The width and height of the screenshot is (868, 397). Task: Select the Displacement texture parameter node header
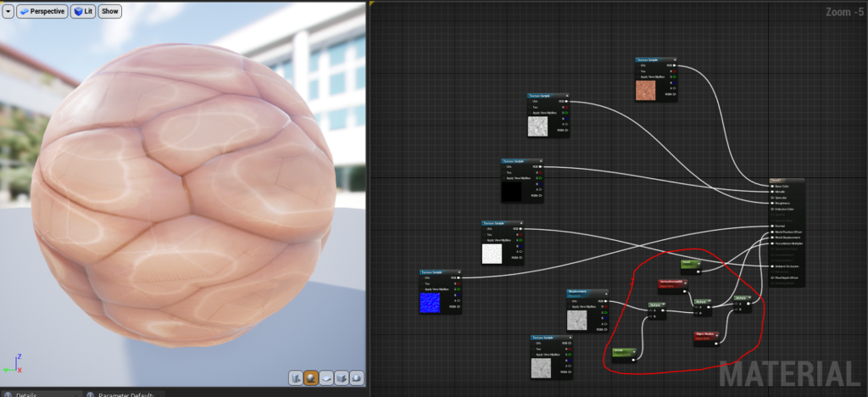[587, 293]
